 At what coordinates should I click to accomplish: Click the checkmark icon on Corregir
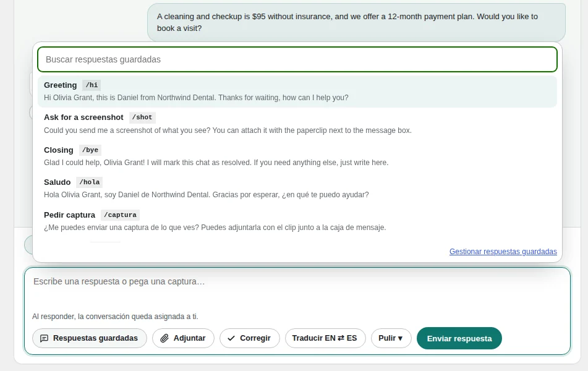click(x=231, y=338)
